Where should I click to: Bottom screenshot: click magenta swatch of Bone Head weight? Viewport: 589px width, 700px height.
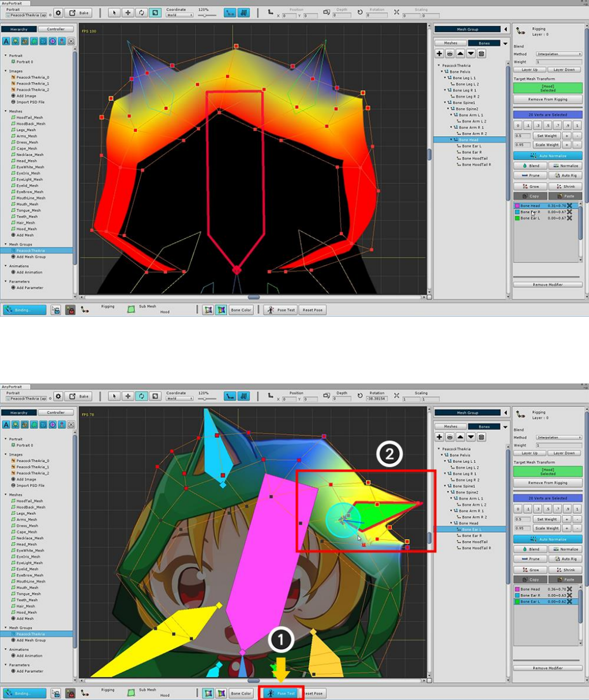point(517,589)
